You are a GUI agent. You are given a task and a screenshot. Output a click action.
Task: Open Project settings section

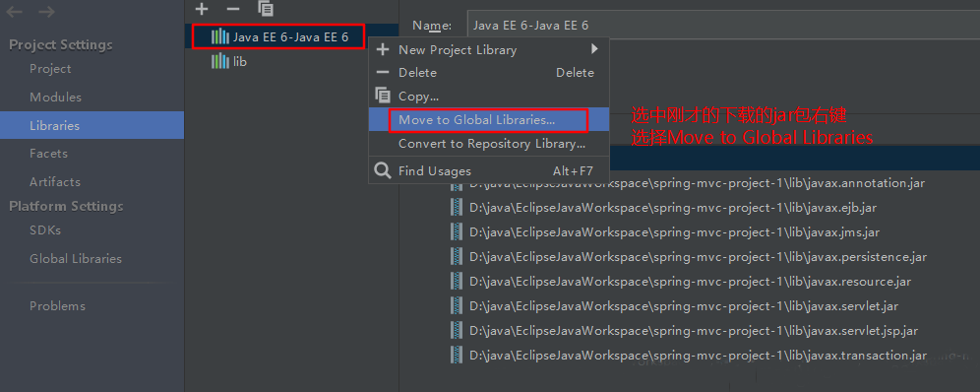click(x=50, y=69)
